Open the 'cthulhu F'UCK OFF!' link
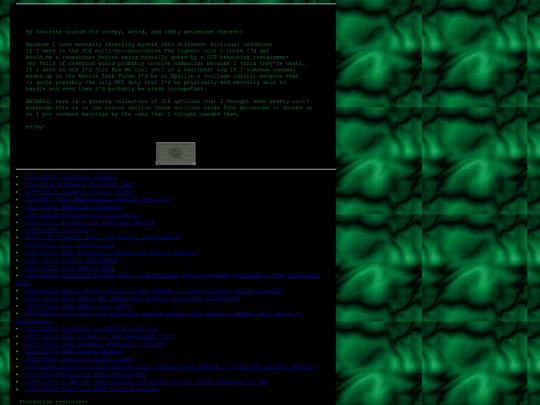 (x=173, y=275)
